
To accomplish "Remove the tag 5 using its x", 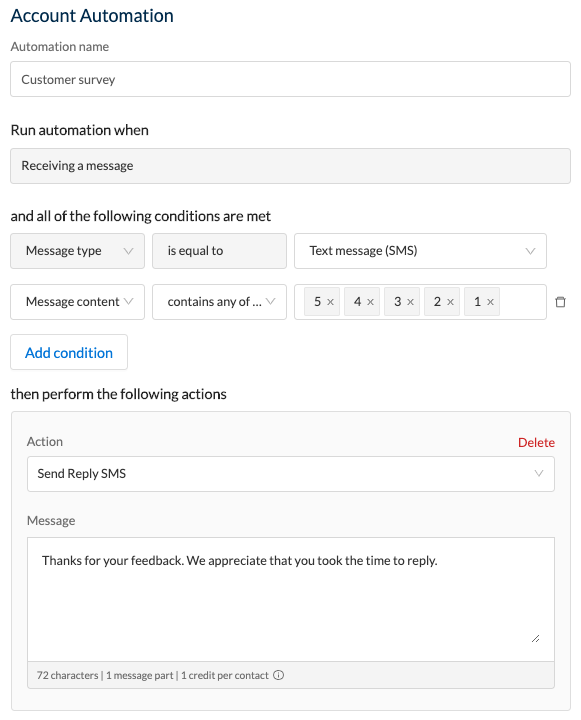I will coord(330,302).
